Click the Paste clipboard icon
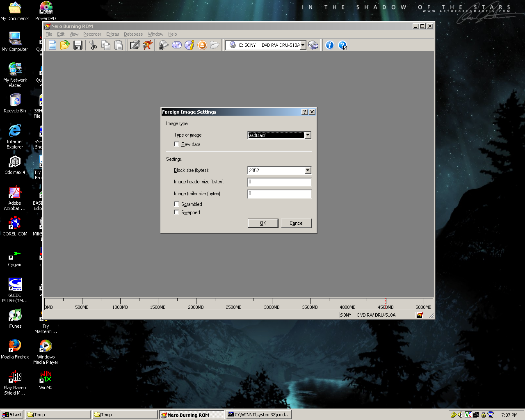 [119, 45]
